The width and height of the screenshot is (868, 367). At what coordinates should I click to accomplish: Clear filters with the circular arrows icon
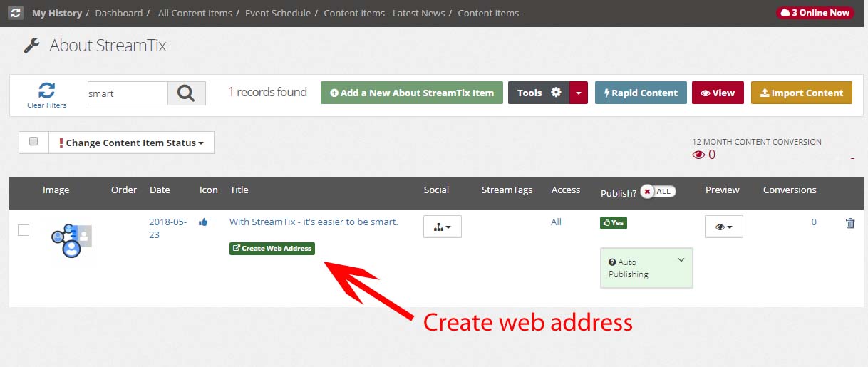[47, 91]
